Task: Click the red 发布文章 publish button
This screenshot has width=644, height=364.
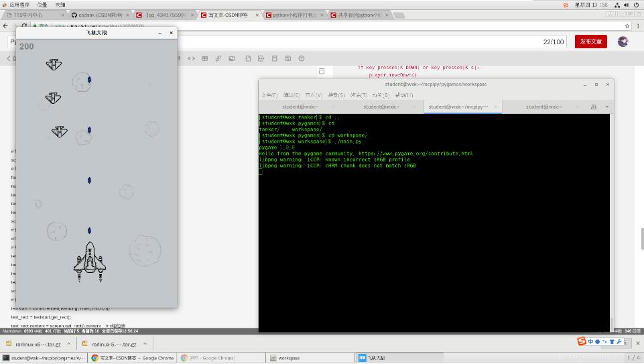Action: (590, 42)
